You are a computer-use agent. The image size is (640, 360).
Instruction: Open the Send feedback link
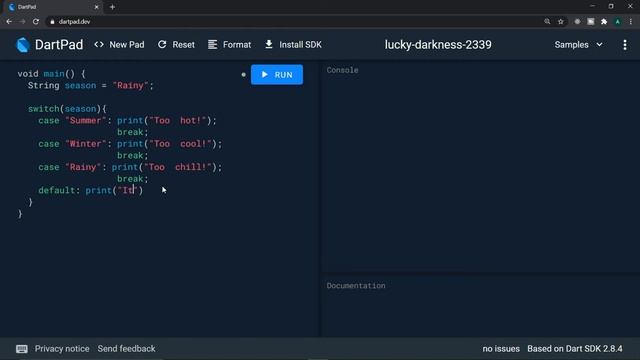tap(127, 349)
